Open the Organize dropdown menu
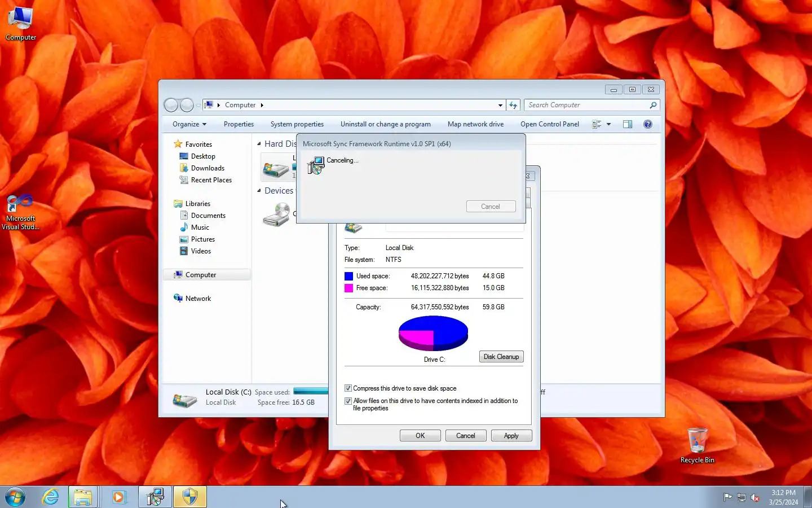The height and width of the screenshot is (508, 812). coord(189,124)
